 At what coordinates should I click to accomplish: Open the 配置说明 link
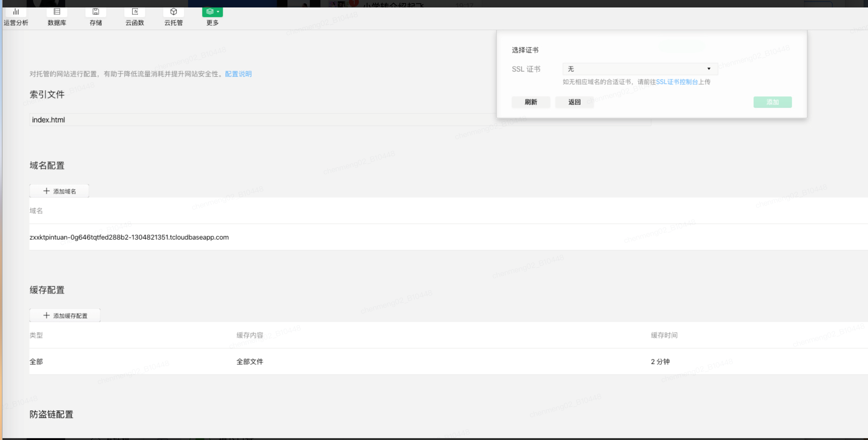point(238,74)
